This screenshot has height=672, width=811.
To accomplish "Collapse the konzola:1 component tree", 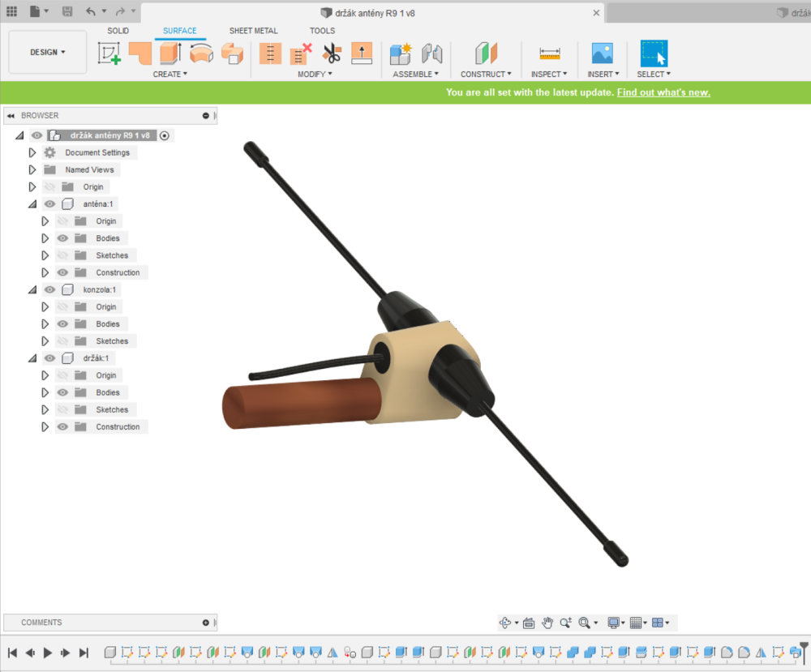I will [32, 290].
